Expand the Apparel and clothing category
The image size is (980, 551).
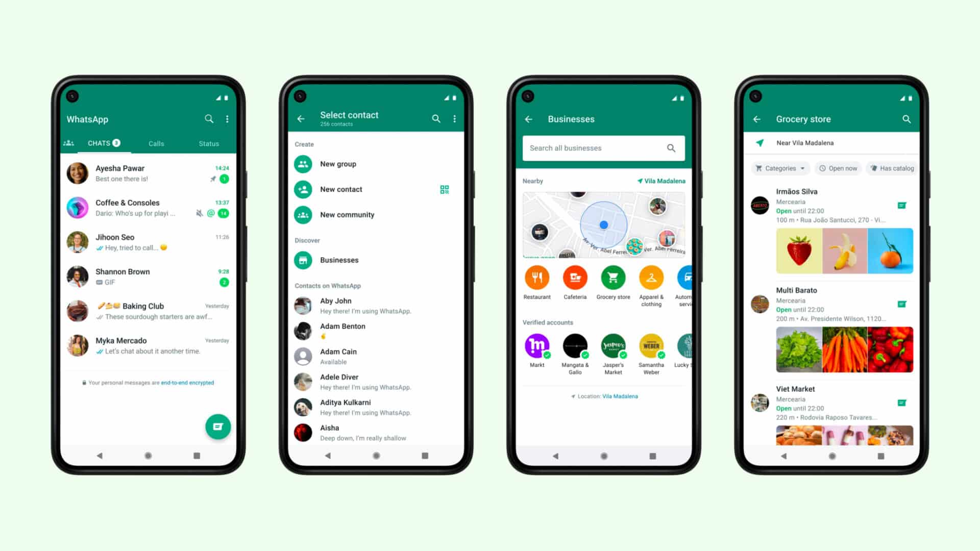click(651, 278)
